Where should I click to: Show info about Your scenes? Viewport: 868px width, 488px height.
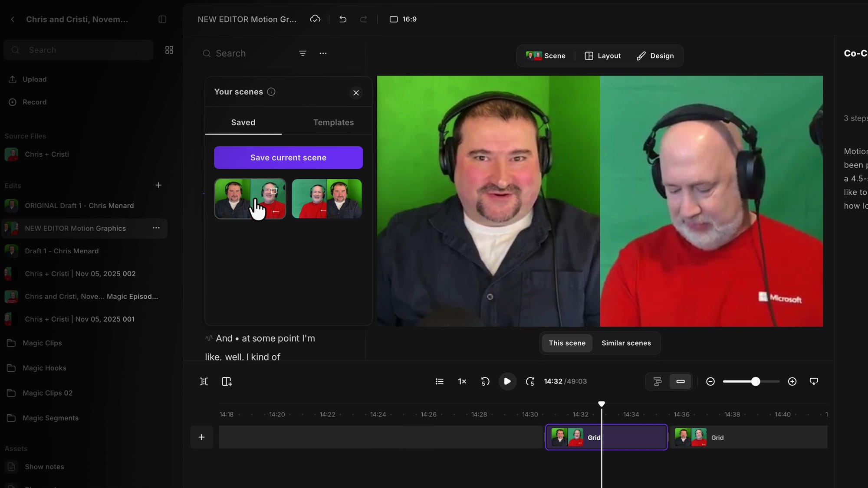(x=271, y=92)
